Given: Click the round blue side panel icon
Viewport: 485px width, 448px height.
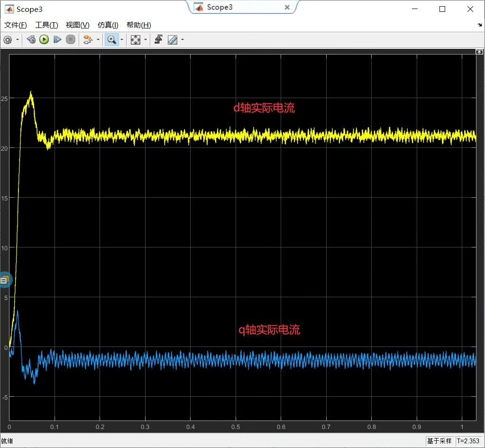Looking at the screenshot, I should [5, 280].
